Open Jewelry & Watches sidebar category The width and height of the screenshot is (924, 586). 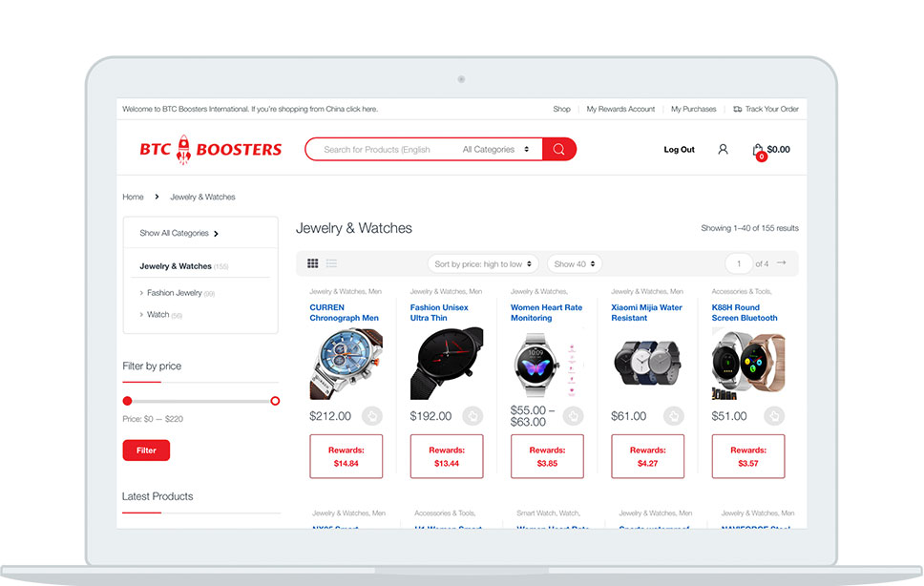(176, 266)
